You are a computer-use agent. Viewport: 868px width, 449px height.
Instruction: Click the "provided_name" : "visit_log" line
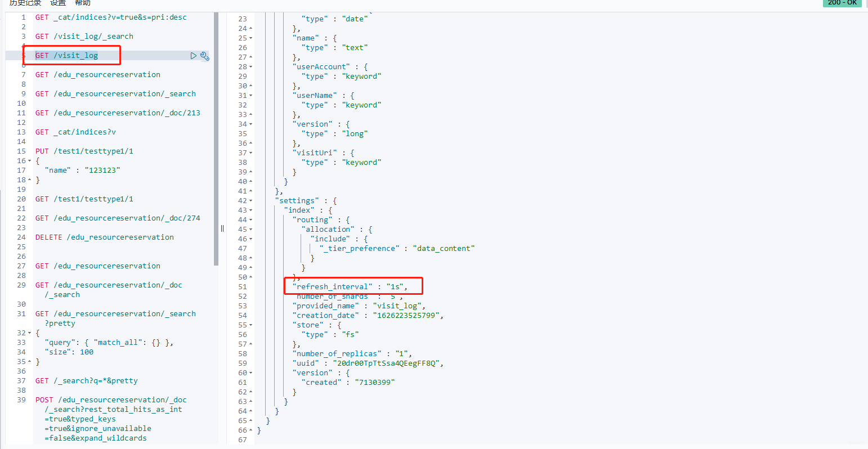pyautogui.click(x=359, y=306)
